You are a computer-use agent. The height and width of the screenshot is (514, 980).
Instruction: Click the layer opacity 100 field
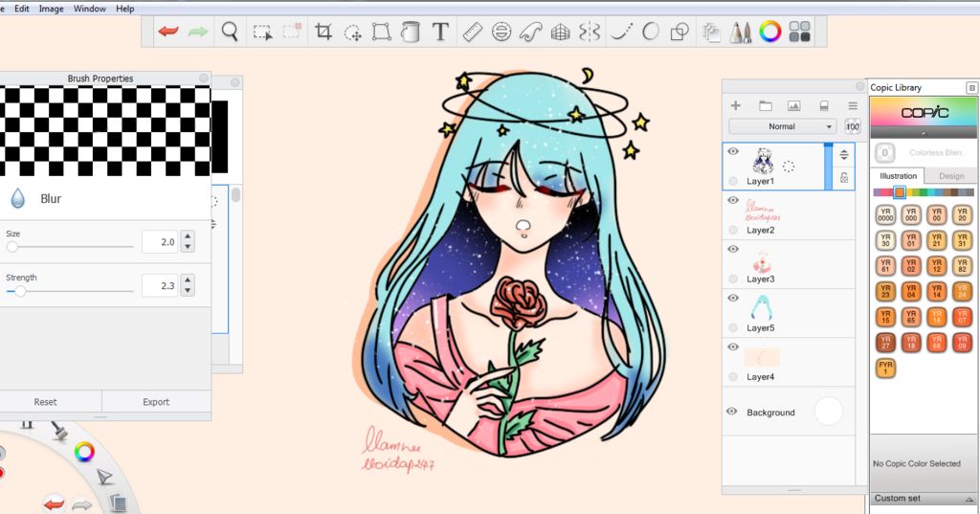click(853, 126)
